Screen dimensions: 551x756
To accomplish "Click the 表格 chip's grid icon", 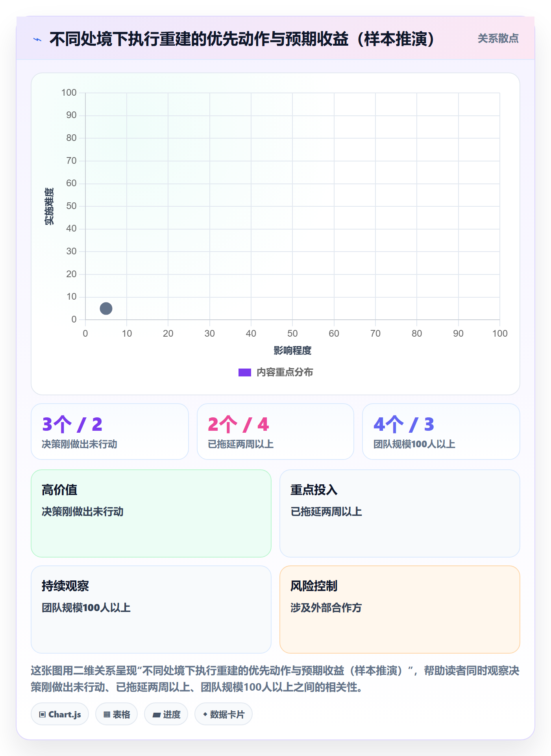I will 107,715.
